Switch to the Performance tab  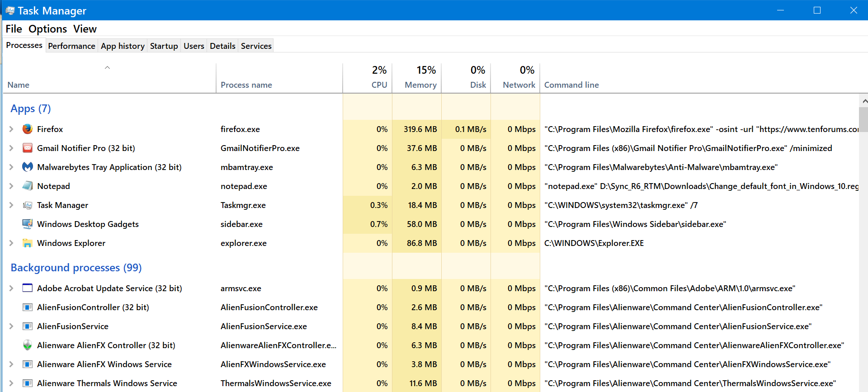pyautogui.click(x=71, y=46)
